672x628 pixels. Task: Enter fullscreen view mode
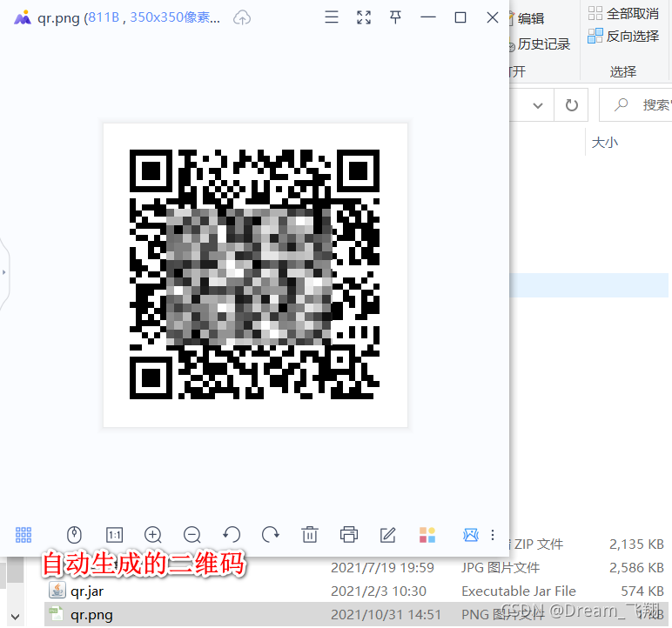point(364,17)
